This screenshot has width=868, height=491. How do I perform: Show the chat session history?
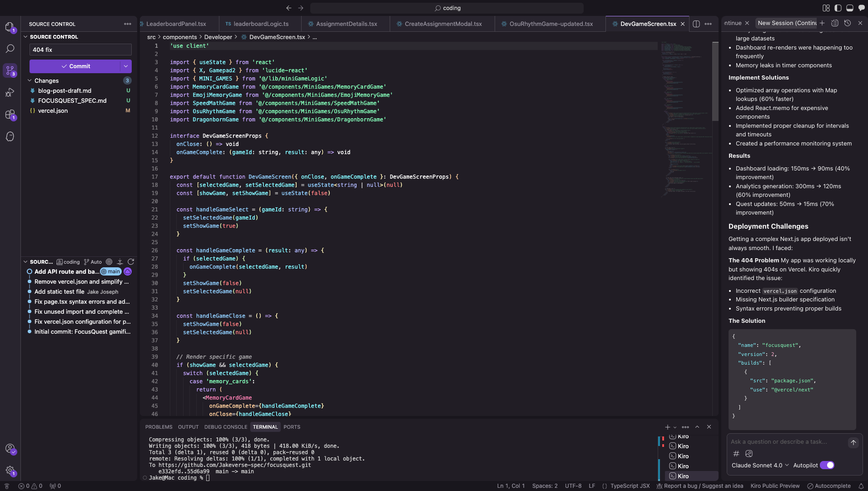pos(848,23)
